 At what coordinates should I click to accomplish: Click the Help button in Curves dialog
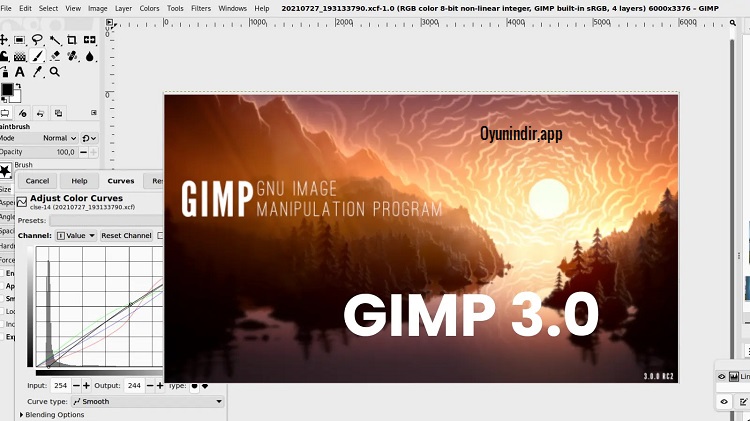[x=79, y=181]
